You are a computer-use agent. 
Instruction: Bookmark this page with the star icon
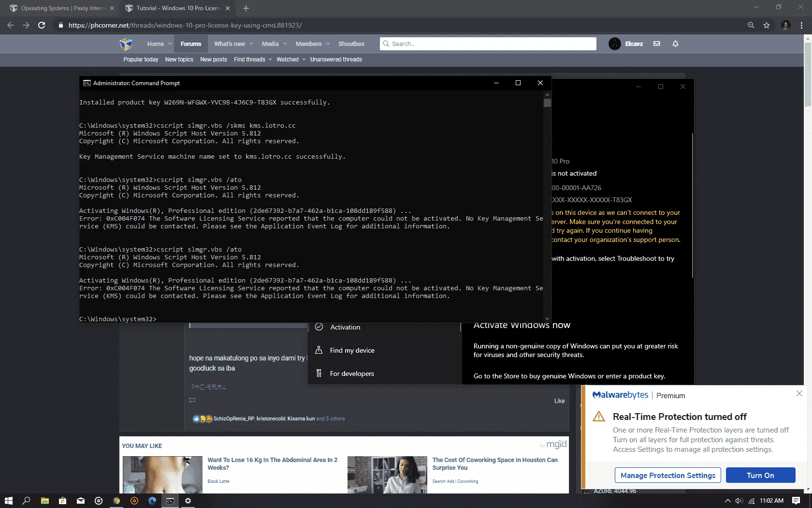click(x=767, y=25)
